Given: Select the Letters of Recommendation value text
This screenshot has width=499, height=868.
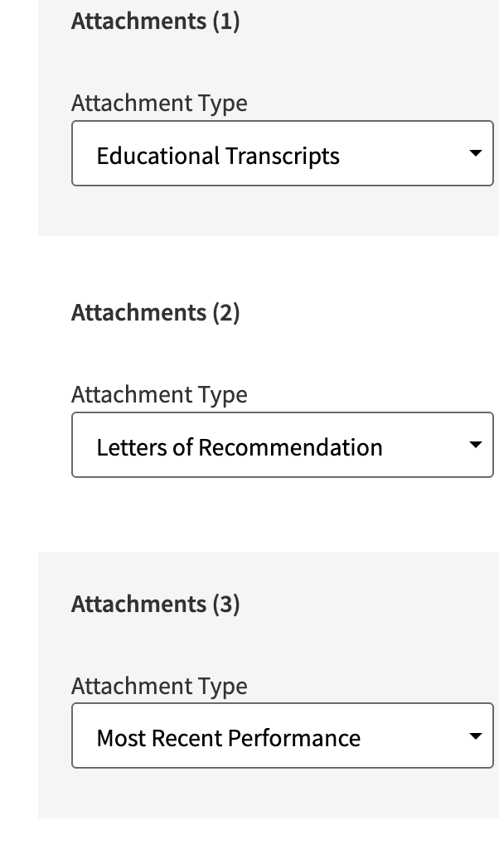Looking at the screenshot, I should 240,446.
